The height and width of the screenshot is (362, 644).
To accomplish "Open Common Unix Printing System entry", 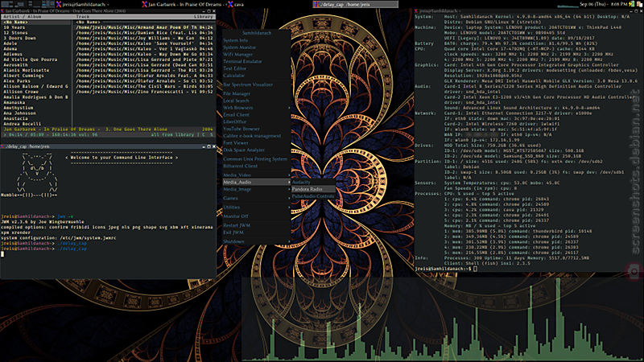I will tap(256, 158).
